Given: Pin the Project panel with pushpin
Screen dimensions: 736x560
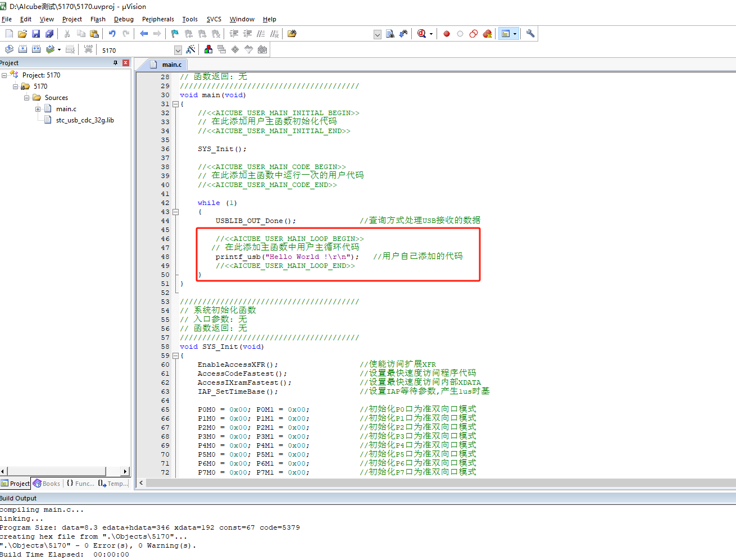Looking at the screenshot, I should click(x=115, y=63).
